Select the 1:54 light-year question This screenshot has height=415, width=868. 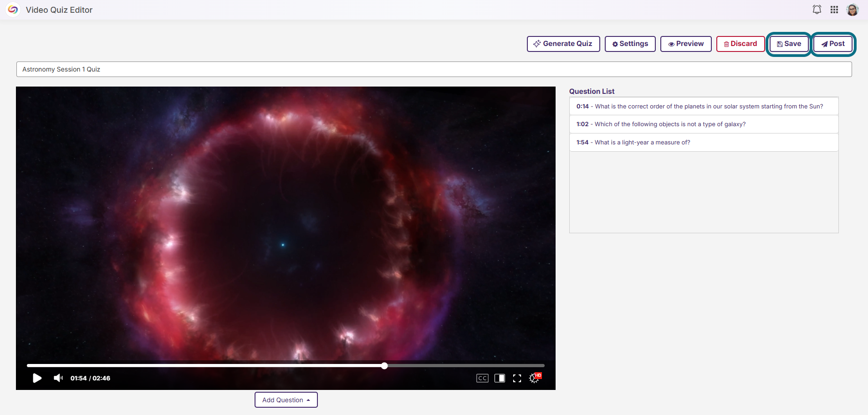coord(704,143)
